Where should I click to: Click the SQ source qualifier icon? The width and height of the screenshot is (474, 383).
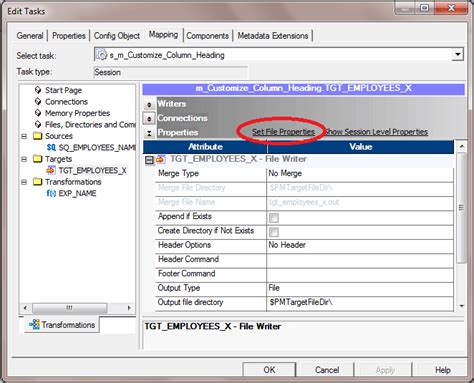coord(51,147)
